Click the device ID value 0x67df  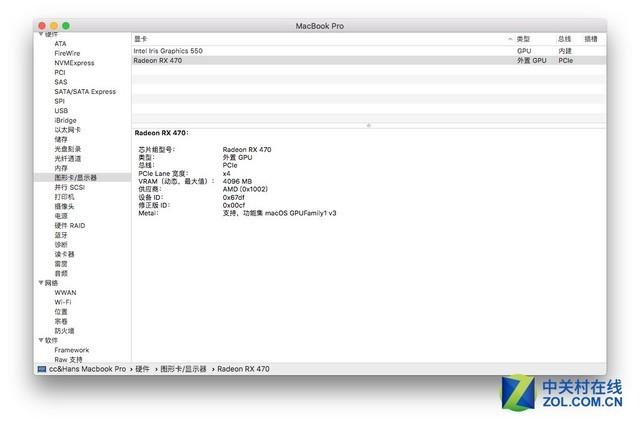[233, 197]
